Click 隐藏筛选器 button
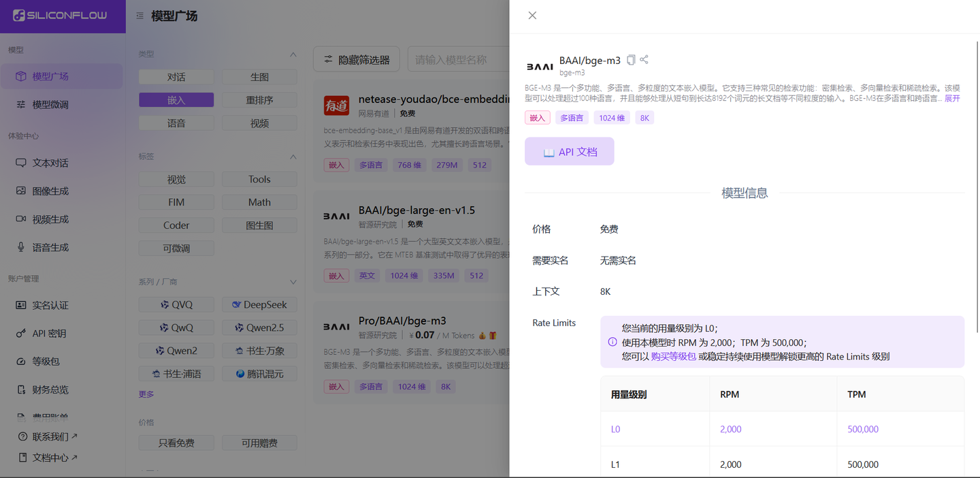Image resolution: width=980 pixels, height=478 pixels. click(357, 59)
